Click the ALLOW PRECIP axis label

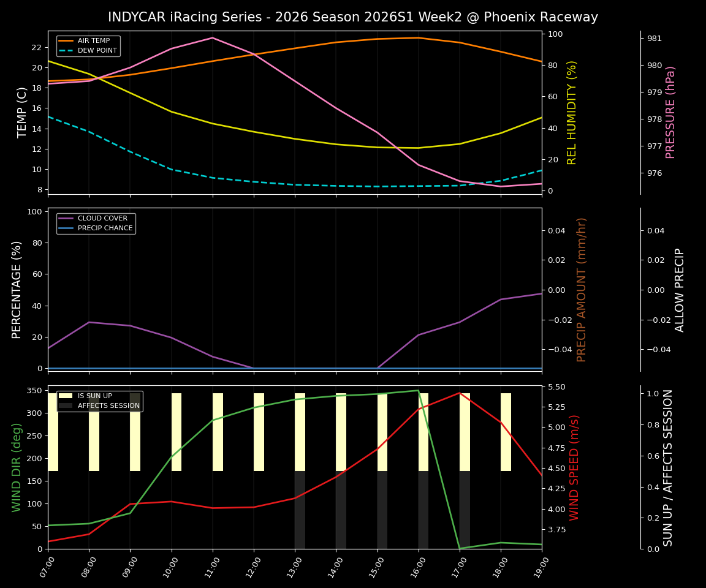point(680,288)
